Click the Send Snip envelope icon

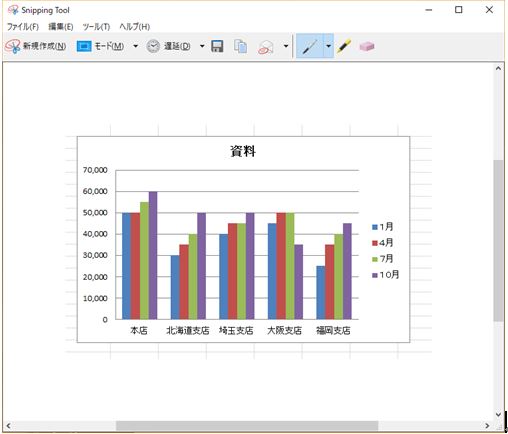click(x=266, y=47)
